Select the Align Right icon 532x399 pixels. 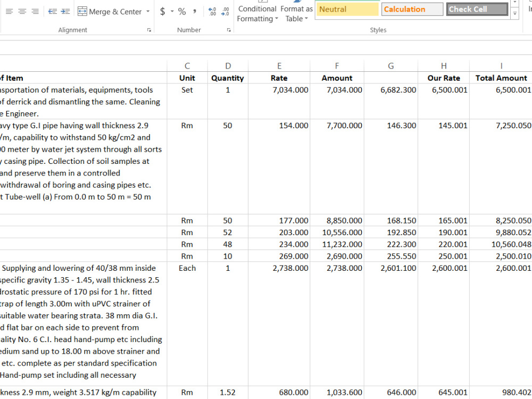click(35, 12)
